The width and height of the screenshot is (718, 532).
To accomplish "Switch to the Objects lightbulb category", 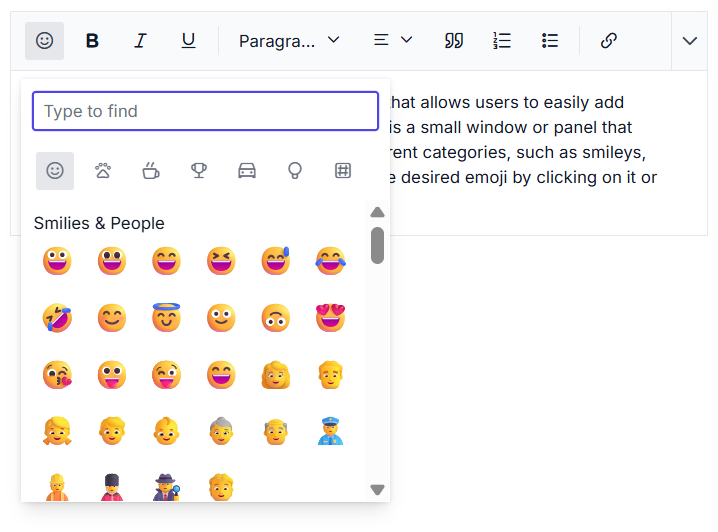I will 295,171.
